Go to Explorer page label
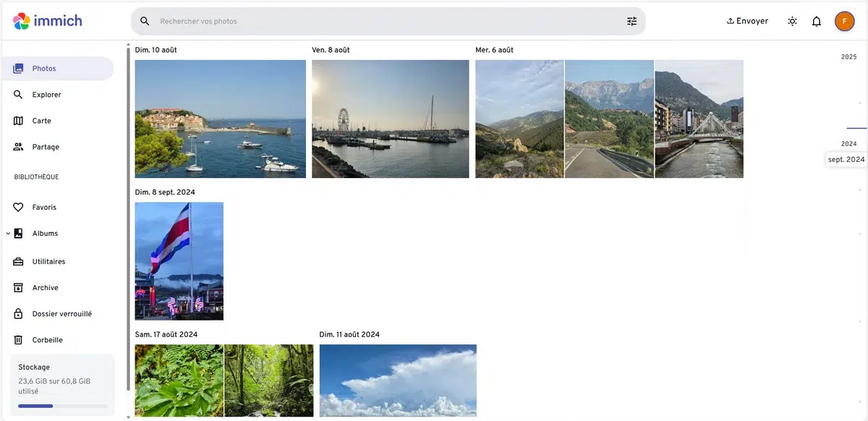 (x=47, y=95)
